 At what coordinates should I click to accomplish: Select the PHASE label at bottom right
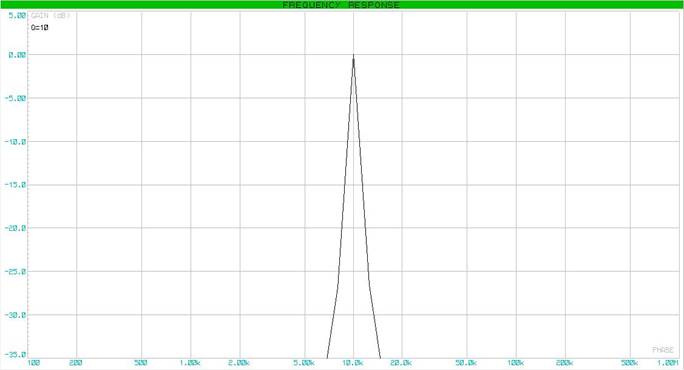[663, 350]
